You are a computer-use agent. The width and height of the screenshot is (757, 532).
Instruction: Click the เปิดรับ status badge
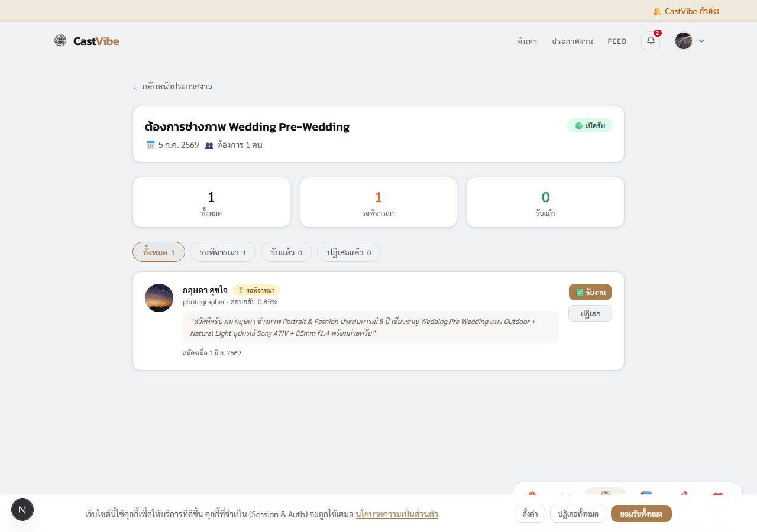pos(590,125)
